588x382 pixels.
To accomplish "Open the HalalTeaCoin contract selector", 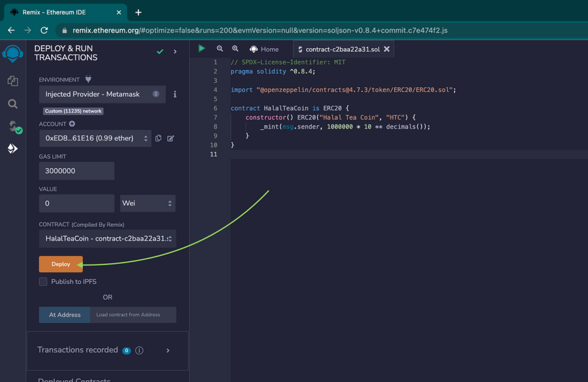I will (107, 239).
